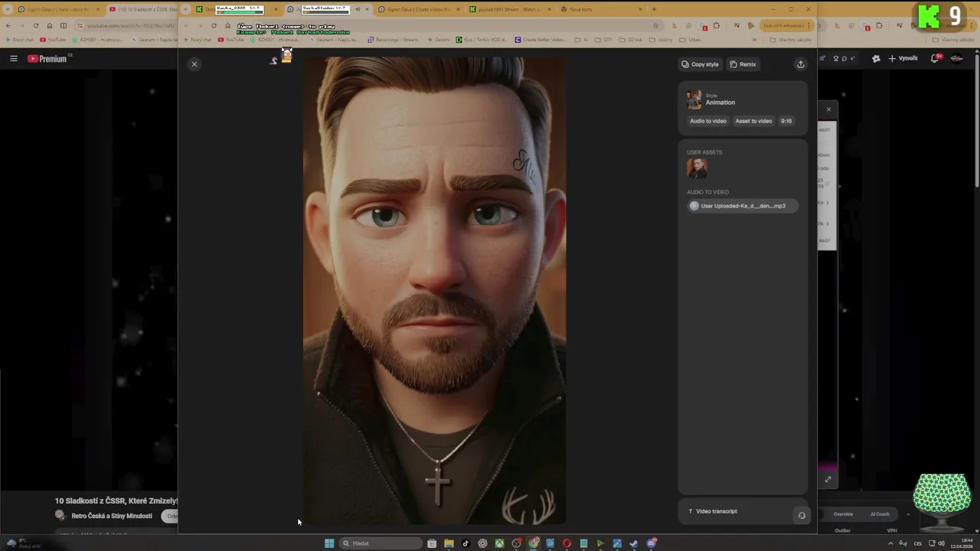Open Xbox app from the taskbar

(x=499, y=543)
